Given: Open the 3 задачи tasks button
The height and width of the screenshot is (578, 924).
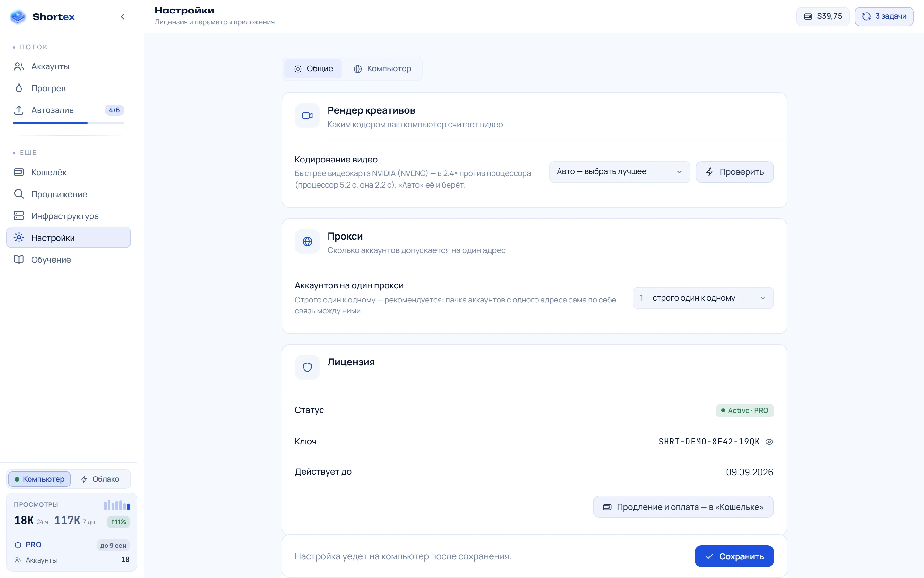Looking at the screenshot, I should point(884,16).
